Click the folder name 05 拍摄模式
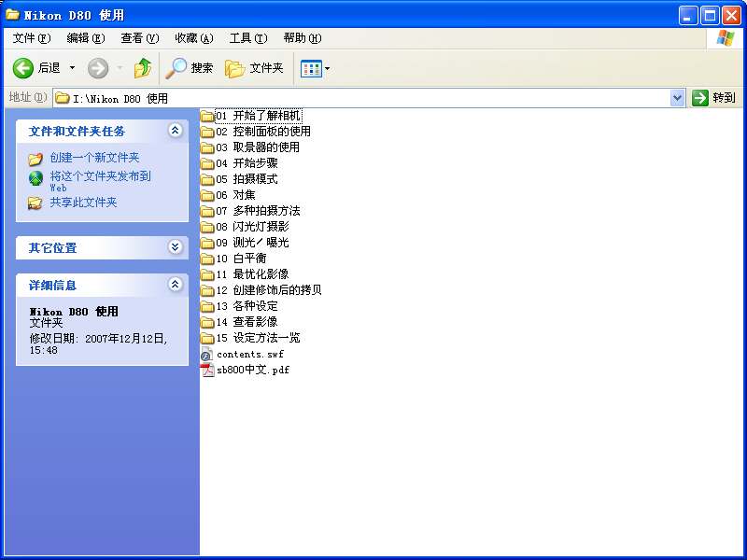 tap(247, 179)
